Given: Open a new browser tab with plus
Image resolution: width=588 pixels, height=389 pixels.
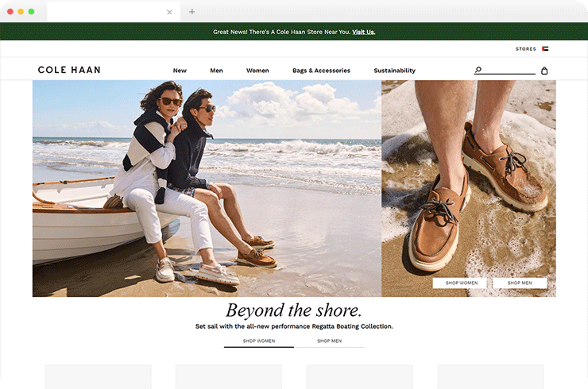Looking at the screenshot, I should tap(191, 12).
